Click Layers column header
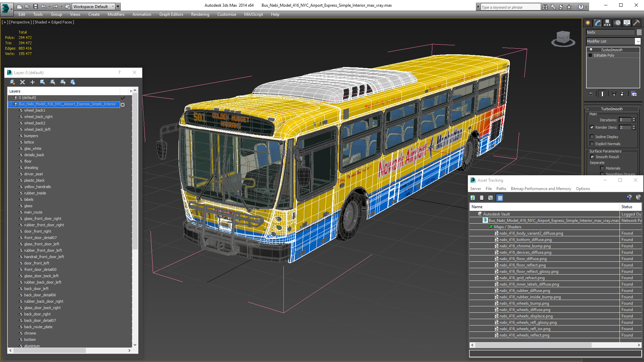The image size is (644, 362). coord(64,91)
